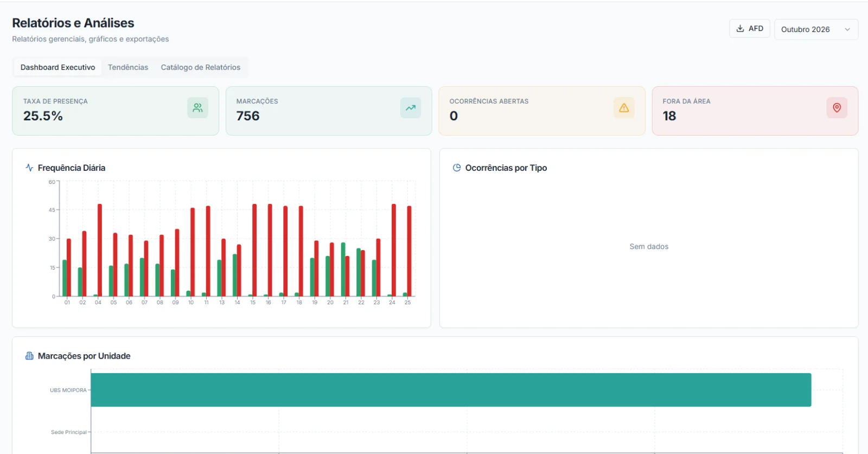
Task: Click the 756 marcações value
Action: pyautogui.click(x=248, y=116)
